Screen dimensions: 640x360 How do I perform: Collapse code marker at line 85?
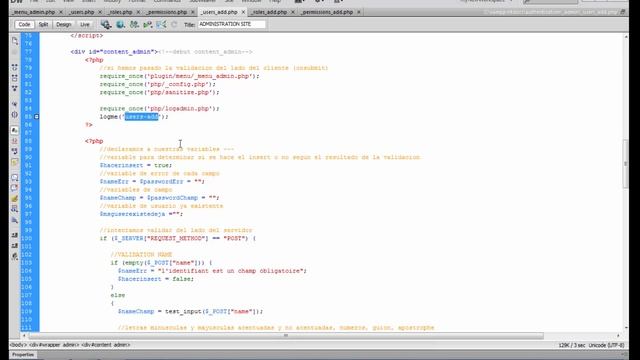[36, 117]
